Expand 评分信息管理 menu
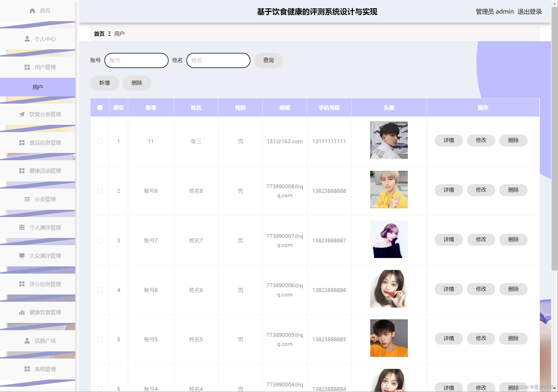This screenshot has width=558, height=392. click(x=38, y=284)
